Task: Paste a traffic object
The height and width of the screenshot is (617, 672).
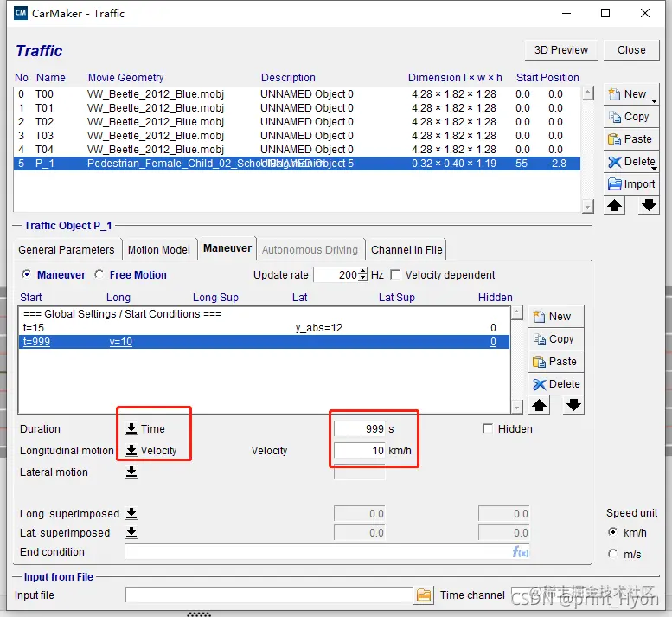Action: 630,139
